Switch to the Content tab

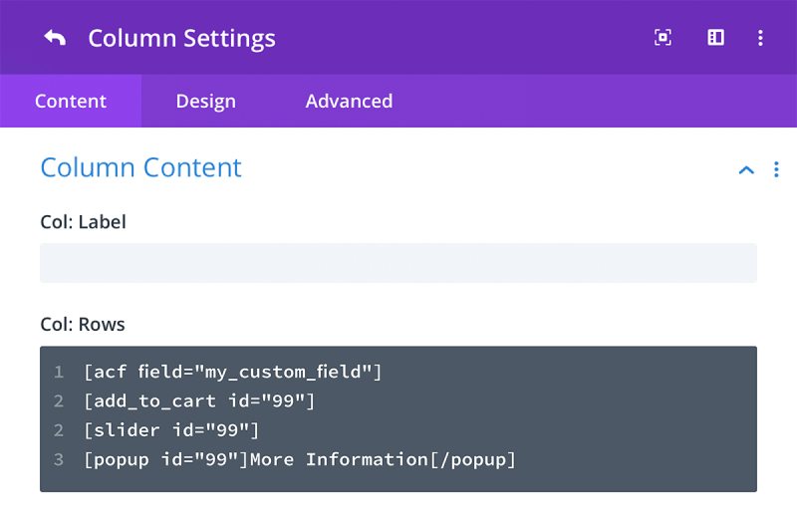coord(71,101)
